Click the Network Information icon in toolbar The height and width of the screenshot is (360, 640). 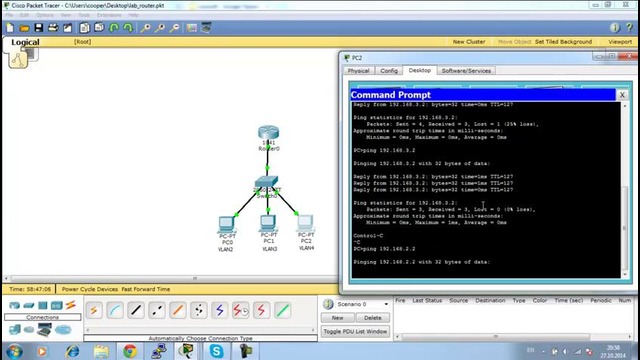click(615, 28)
